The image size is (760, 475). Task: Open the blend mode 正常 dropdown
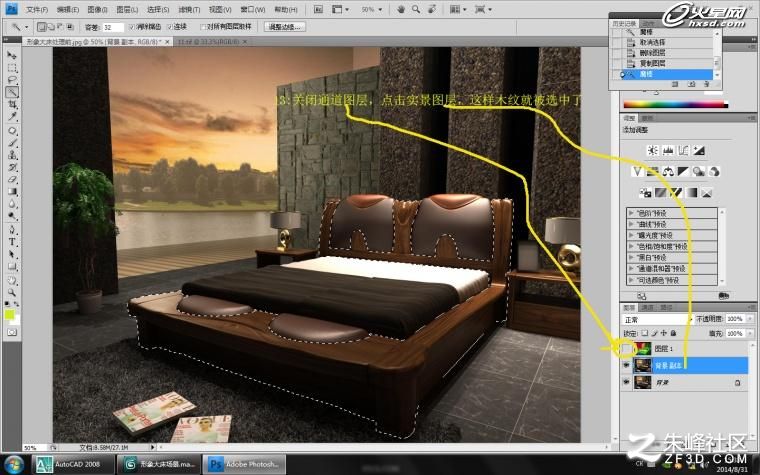658,319
